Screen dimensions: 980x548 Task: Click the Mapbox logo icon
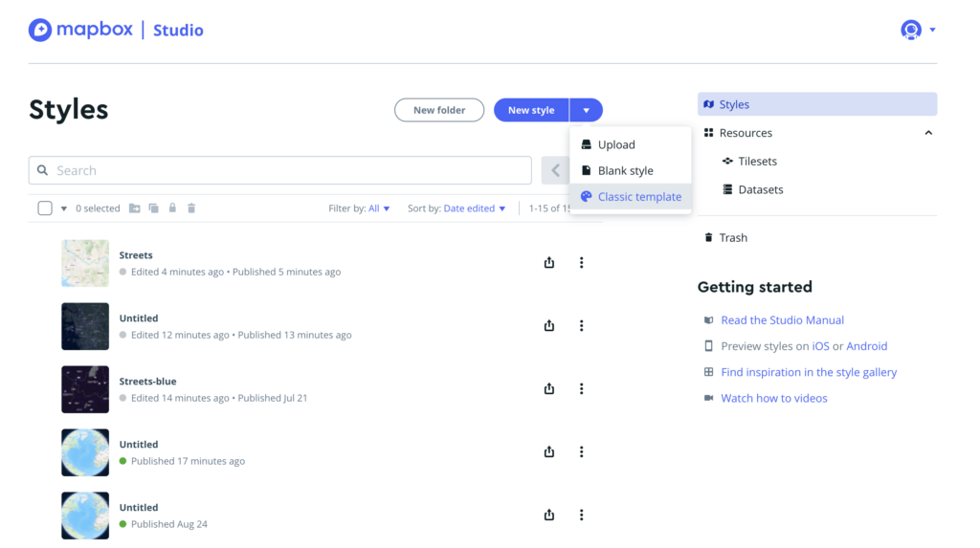point(40,30)
